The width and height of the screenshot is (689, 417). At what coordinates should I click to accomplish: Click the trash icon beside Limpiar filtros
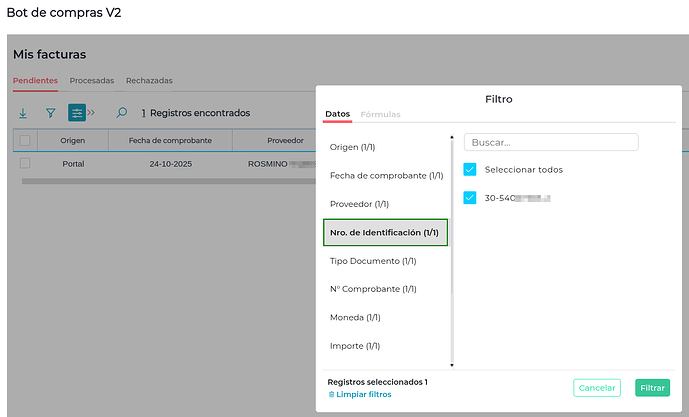(x=331, y=395)
